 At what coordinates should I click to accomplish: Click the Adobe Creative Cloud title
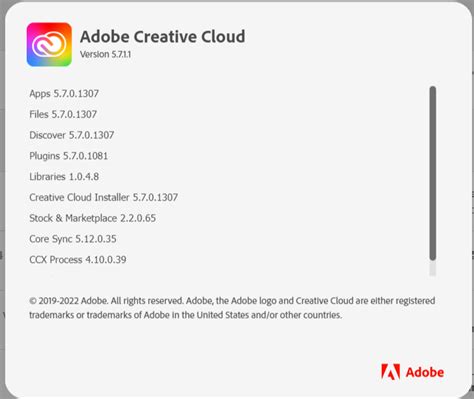click(x=163, y=36)
